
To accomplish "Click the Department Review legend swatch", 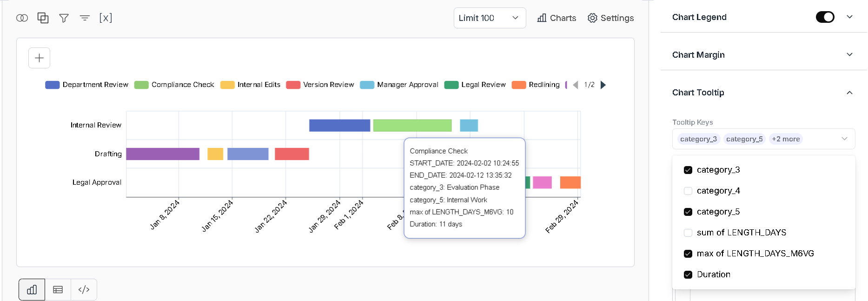I will point(53,85).
